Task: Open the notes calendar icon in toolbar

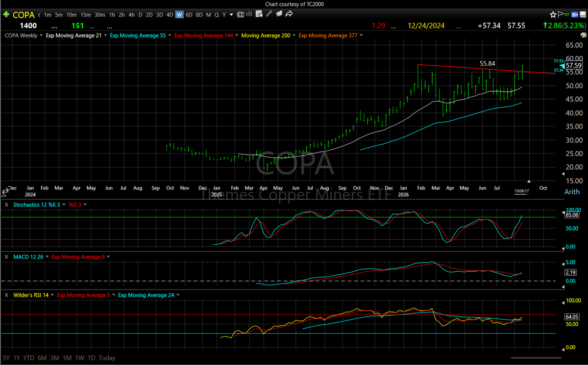Action: point(259,14)
